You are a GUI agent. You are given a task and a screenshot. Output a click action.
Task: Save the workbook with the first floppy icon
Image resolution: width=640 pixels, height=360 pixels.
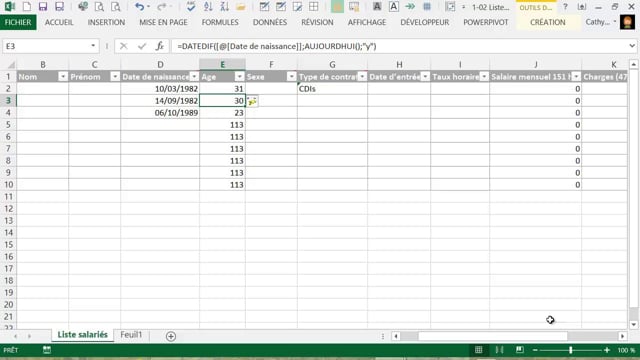tap(43, 7)
